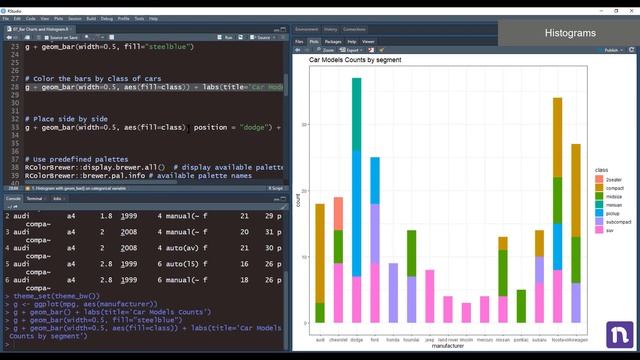Maximize the console pane
Screen dimensions: 640x360
[x=284, y=199]
